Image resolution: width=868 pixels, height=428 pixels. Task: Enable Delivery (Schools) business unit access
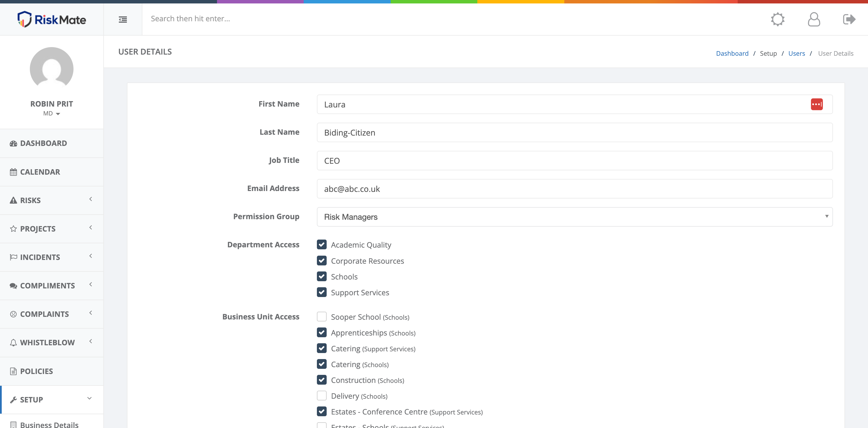point(321,396)
